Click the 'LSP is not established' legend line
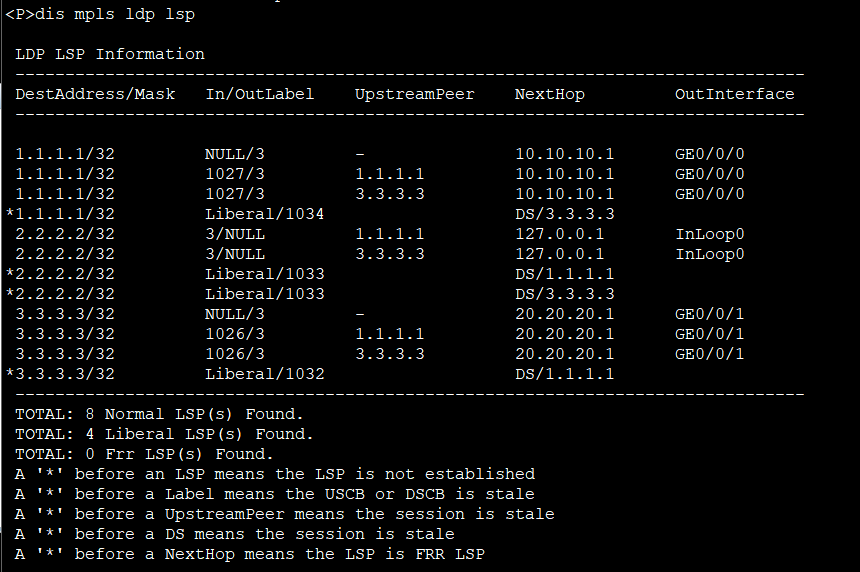This screenshot has height=572, width=860. click(x=275, y=474)
